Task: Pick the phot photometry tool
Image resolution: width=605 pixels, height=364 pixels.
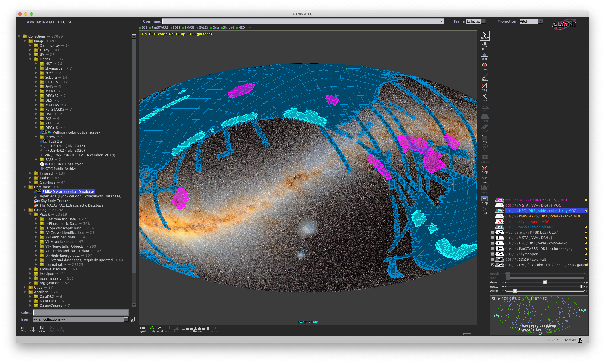Action: pyautogui.click(x=485, y=67)
